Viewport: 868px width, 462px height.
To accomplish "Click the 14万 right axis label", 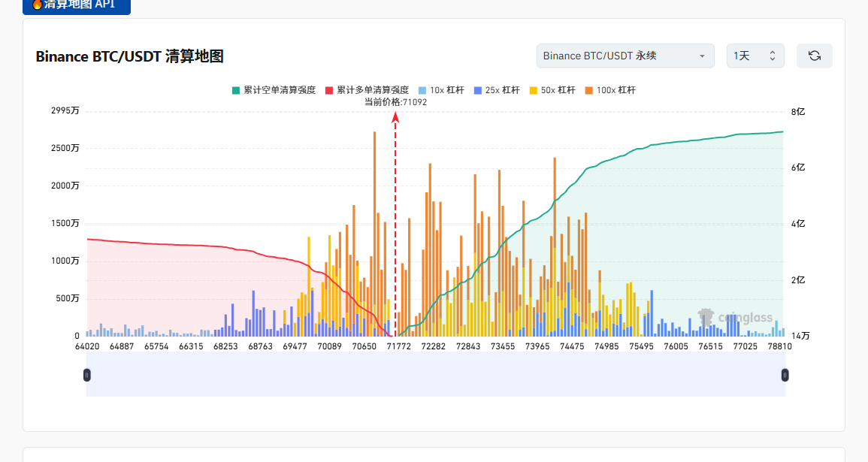I will point(800,336).
